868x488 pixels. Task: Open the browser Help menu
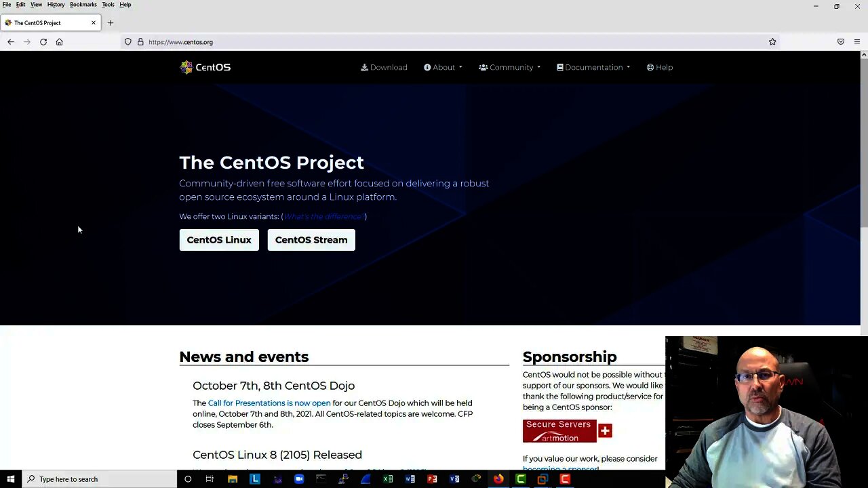(125, 5)
